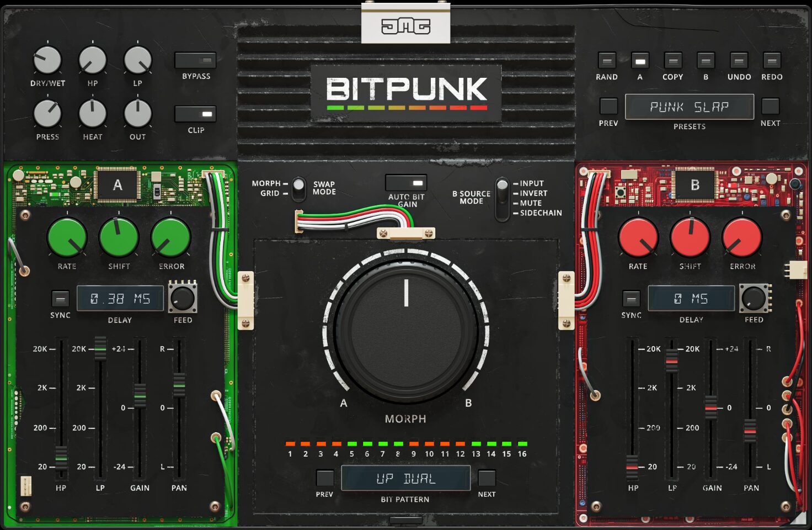Click the A chip on green board
Screen dimensions: 812x530
pos(117,185)
